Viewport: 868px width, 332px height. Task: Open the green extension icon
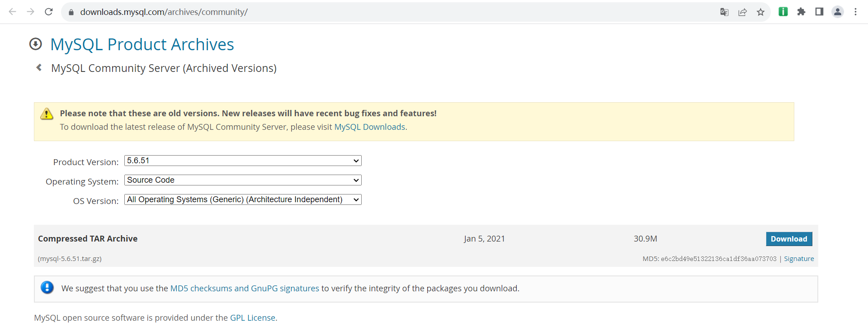coord(783,12)
